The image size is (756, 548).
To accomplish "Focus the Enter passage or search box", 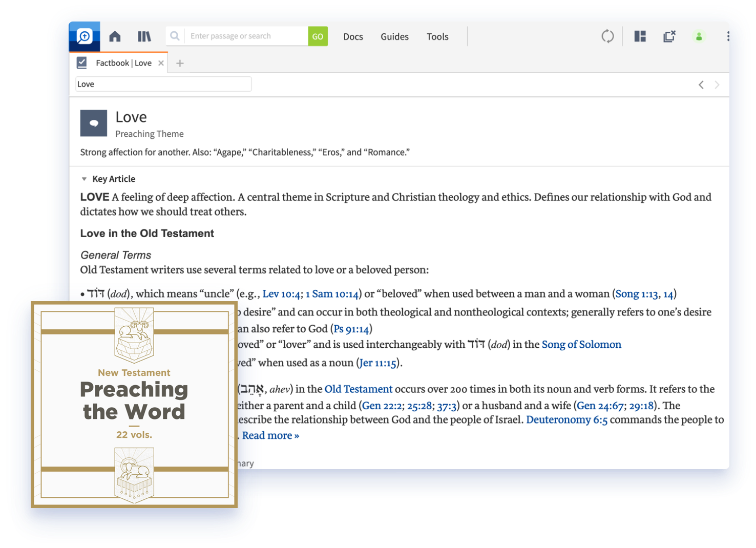I will tap(246, 36).
